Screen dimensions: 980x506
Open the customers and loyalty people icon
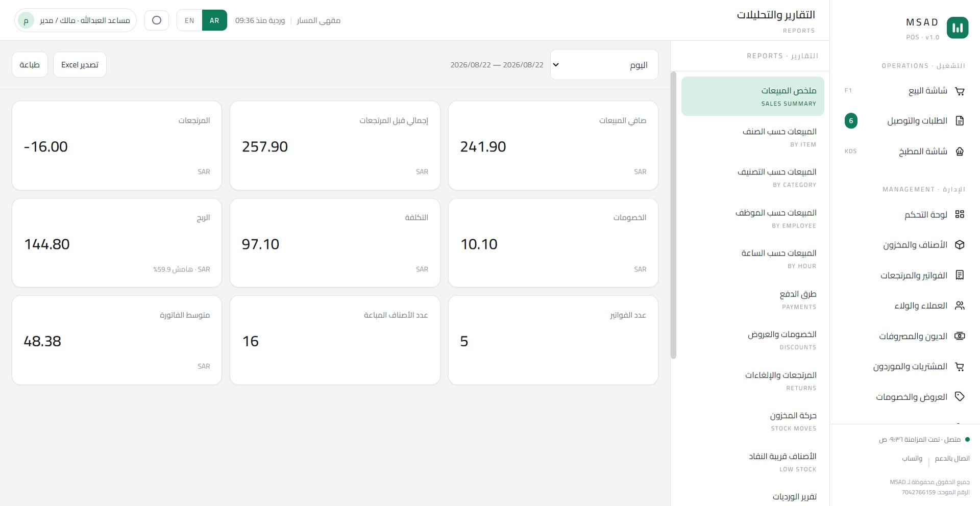960,306
